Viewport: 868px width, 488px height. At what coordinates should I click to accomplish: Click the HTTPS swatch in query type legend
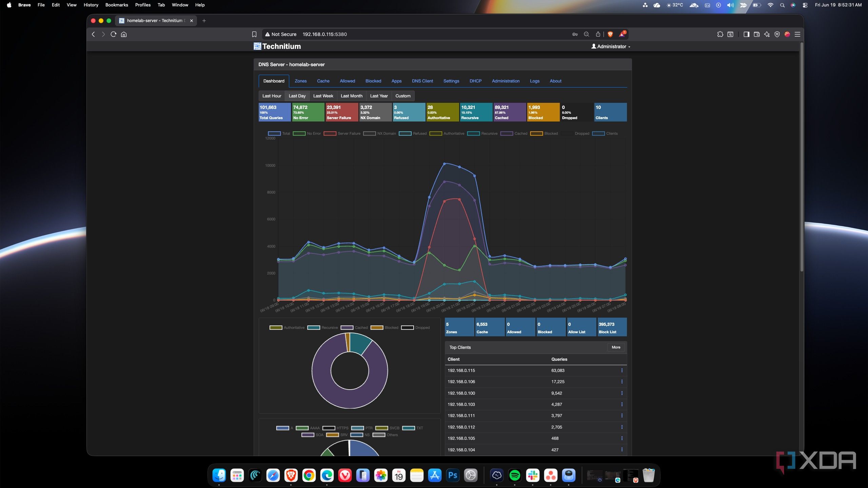tap(329, 428)
